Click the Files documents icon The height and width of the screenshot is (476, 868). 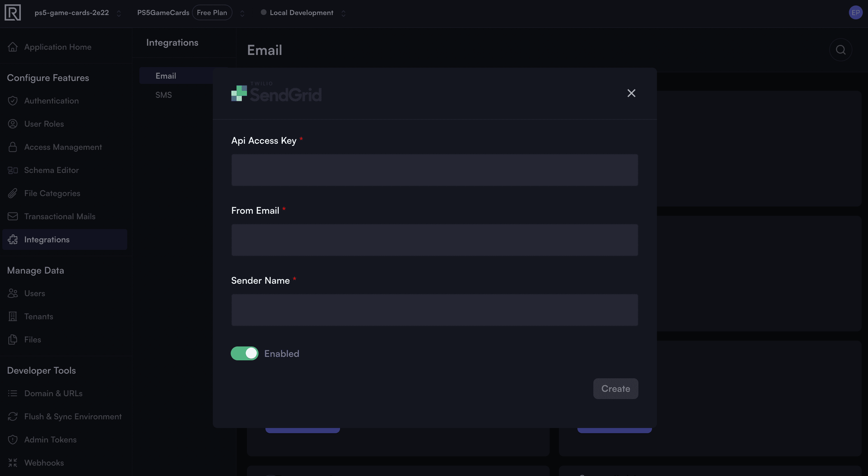tap(13, 340)
